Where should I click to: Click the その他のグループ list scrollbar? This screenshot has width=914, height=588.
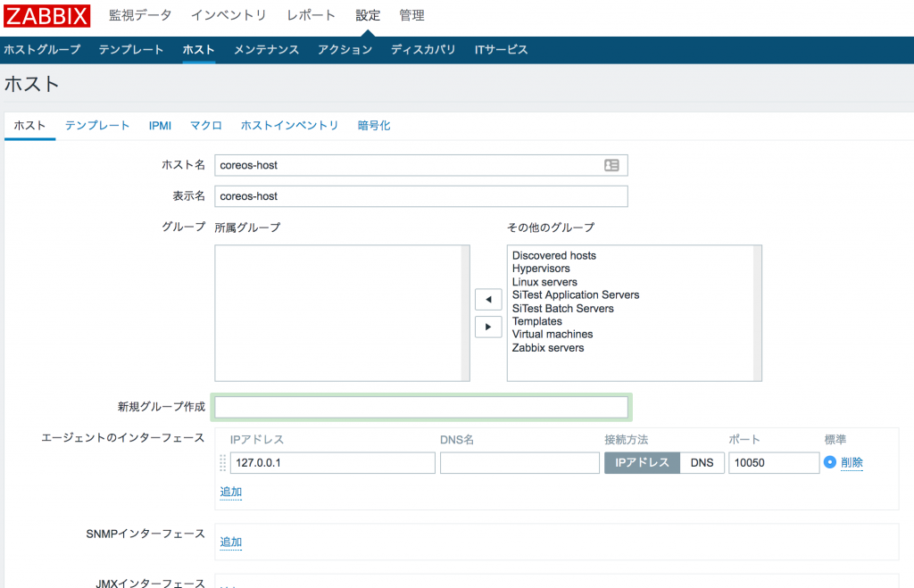pyautogui.click(x=757, y=313)
